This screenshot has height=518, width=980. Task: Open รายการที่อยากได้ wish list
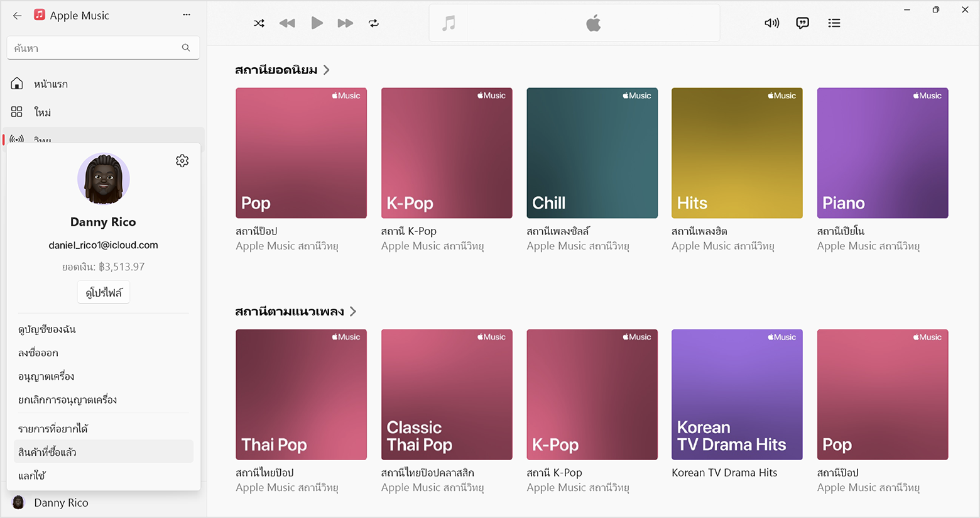point(103,429)
